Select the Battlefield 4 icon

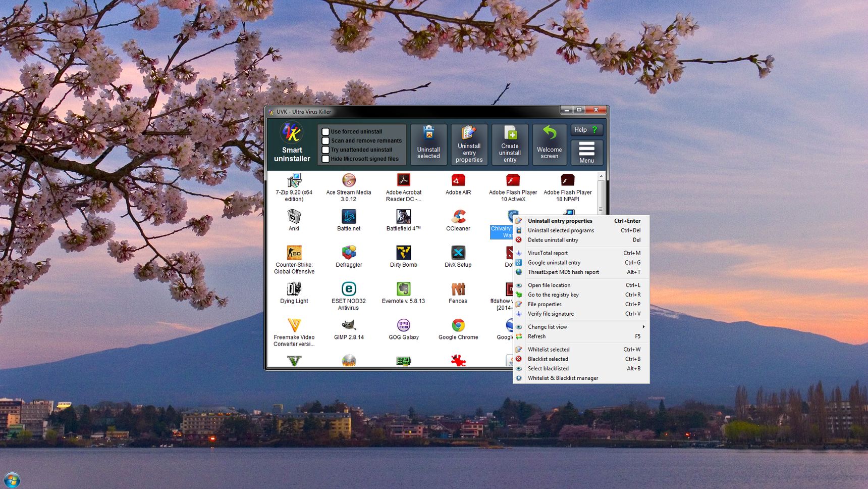(x=404, y=217)
